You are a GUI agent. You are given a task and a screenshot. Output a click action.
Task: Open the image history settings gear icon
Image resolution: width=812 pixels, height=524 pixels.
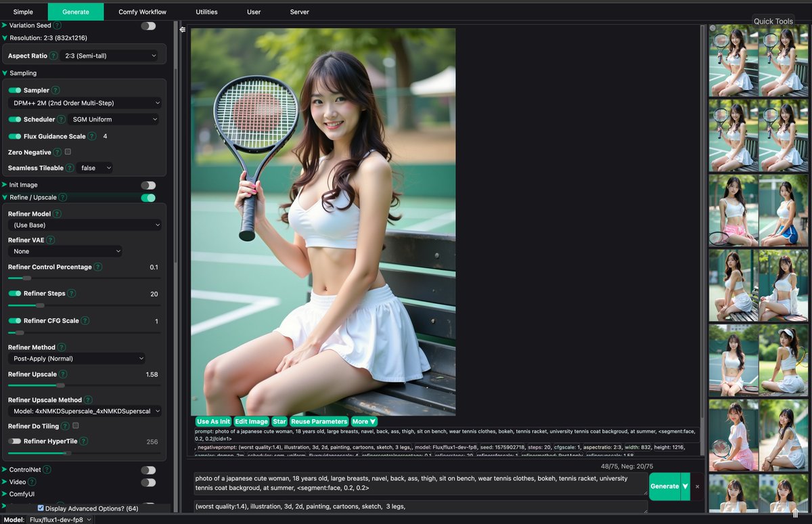pos(713,27)
